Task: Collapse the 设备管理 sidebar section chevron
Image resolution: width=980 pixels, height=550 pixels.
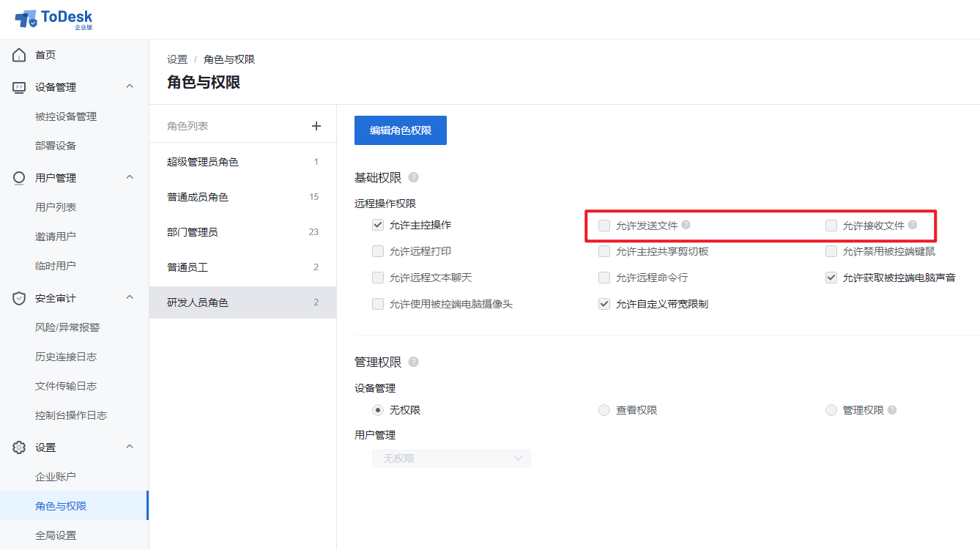Action: (130, 86)
